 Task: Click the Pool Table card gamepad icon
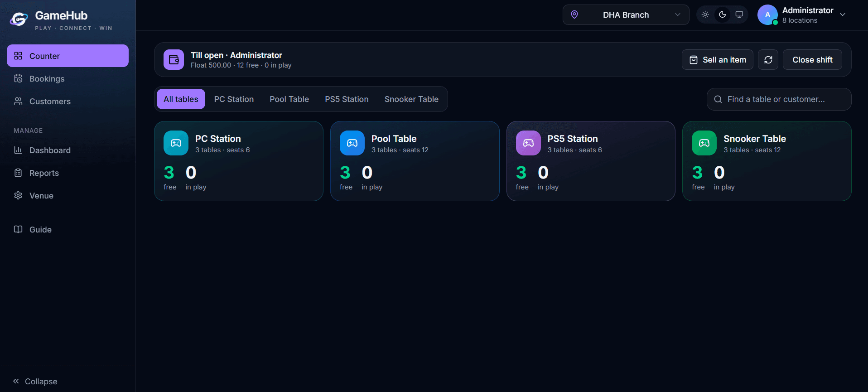point(352,143)
